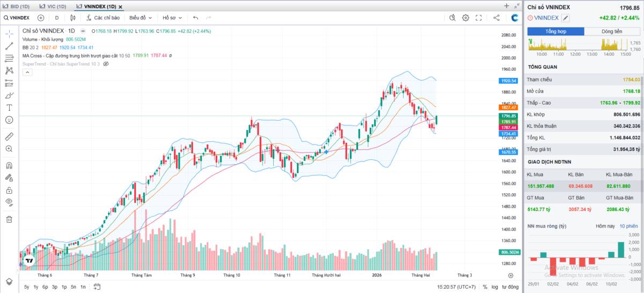Click the Volume - Khối lượng legend
This screenshot has width=644, height=293.
[x=43, y=39]
